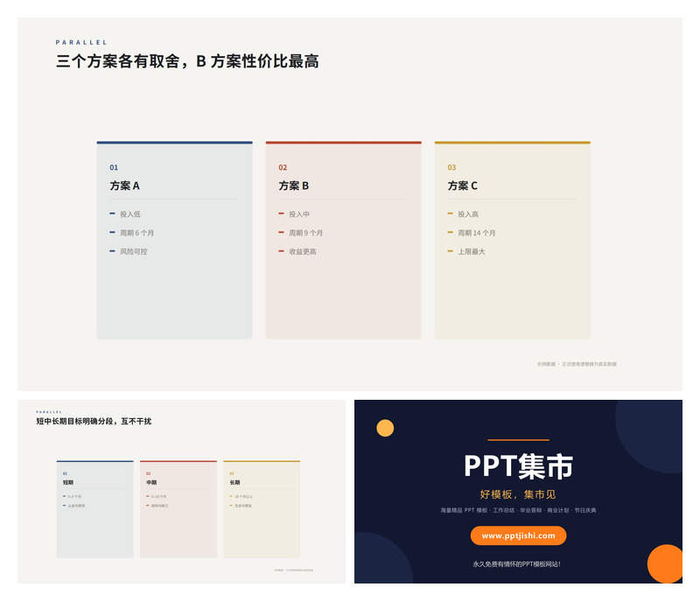This screenshot has width=700, height=601.
Task: Click the PPT集市 logo title
Action: click(x=518, y=466)
